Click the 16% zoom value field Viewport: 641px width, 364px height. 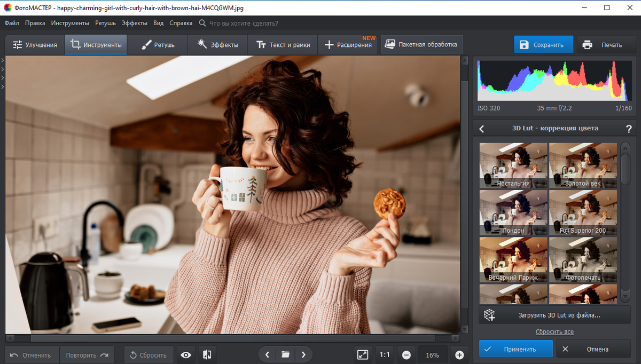(x=433, y=355)
